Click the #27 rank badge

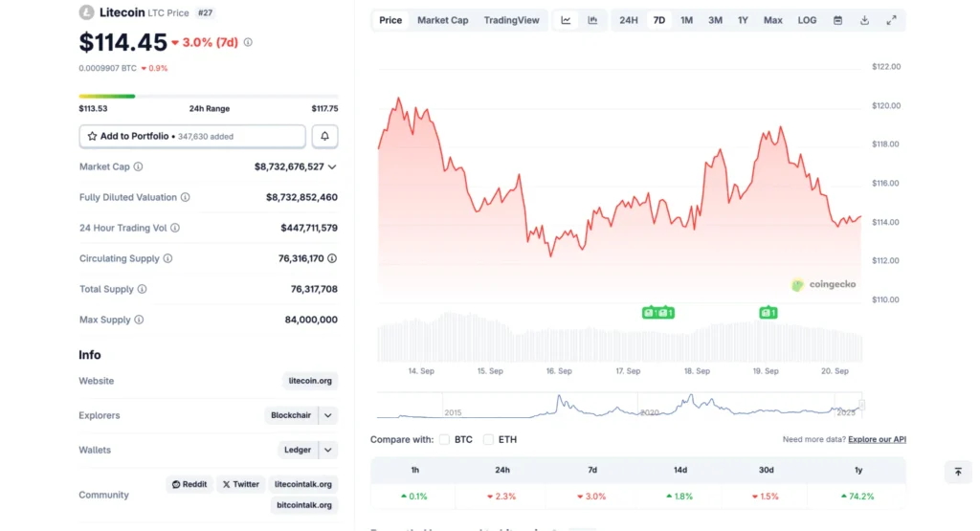(x=205, y=12)
